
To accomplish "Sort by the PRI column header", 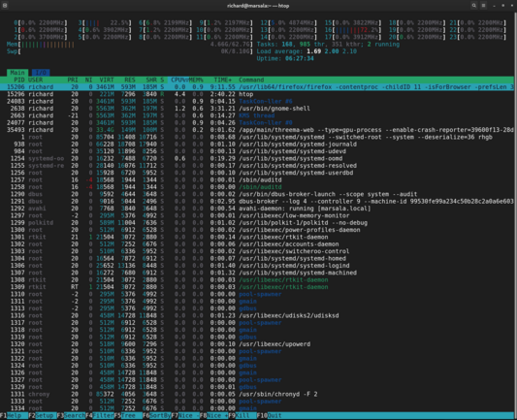I will [73, 80].
